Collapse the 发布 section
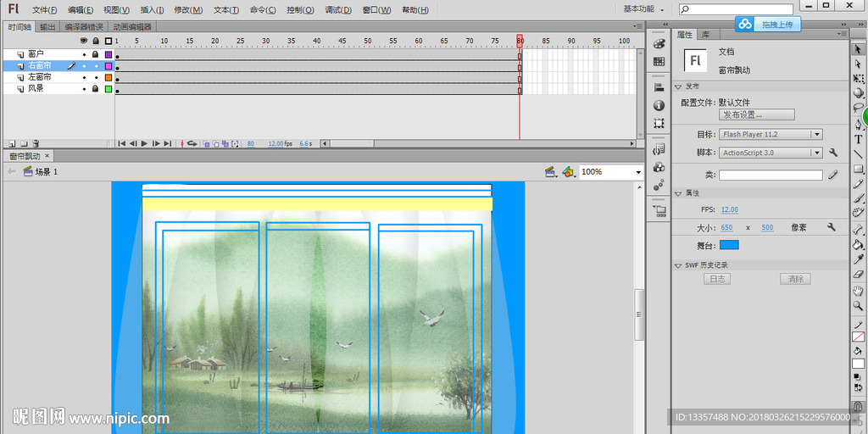Viewport: 868px width, 434px height. point(678,86)
